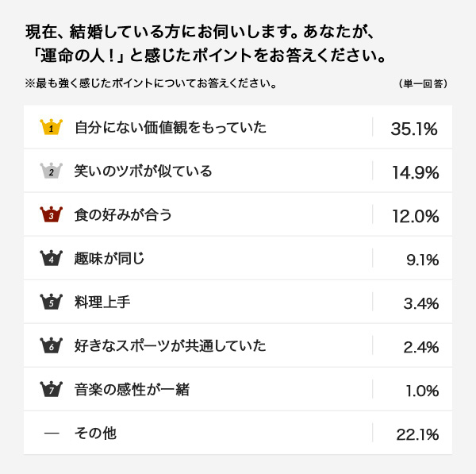This screenshot has height=474, width=476.
Task: Click the silver number 2 crown icon
Action: tap(51, 171)
